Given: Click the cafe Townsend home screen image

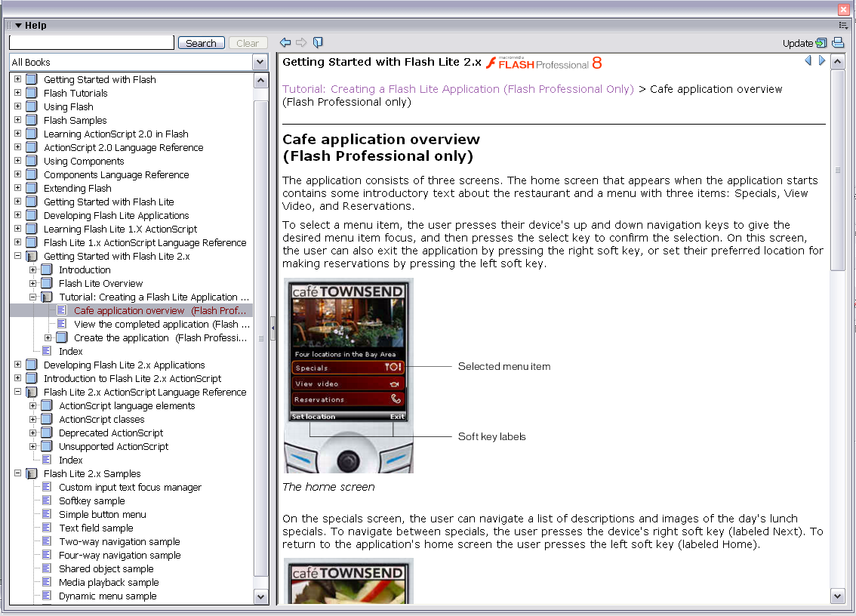Looking at the screenshot, I should click(348, 375).
